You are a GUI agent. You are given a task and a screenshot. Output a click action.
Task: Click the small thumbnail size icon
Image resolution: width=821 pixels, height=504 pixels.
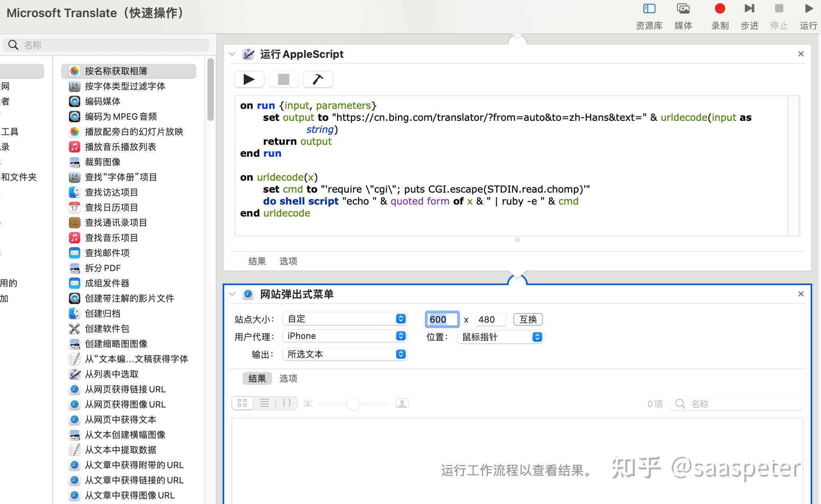[x=308, y=404]
